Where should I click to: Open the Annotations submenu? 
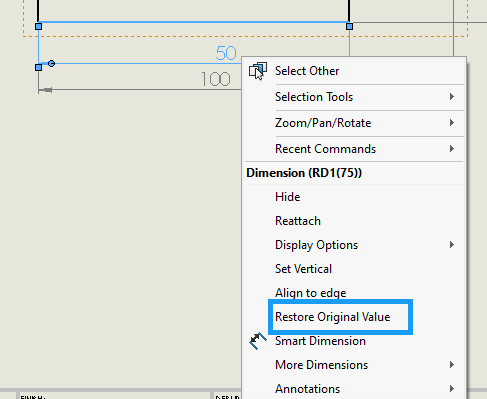[354, 389]
